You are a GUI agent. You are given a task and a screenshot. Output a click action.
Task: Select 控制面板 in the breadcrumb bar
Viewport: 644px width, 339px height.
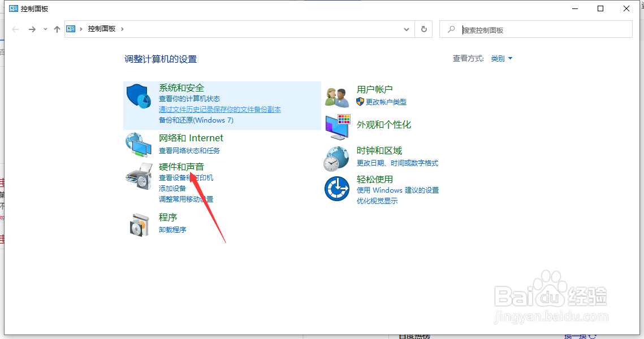coord(101,29)
